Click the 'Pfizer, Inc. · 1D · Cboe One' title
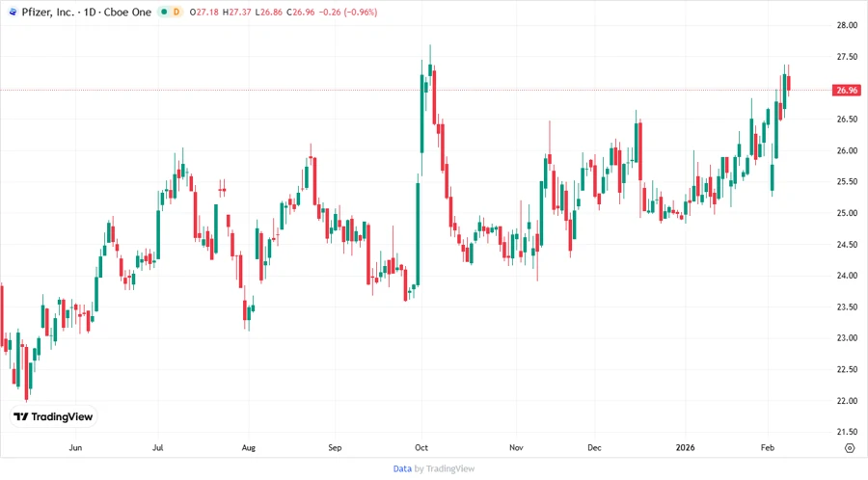The height and width of the screenshot is (480, 868). [x=87, y=12]
